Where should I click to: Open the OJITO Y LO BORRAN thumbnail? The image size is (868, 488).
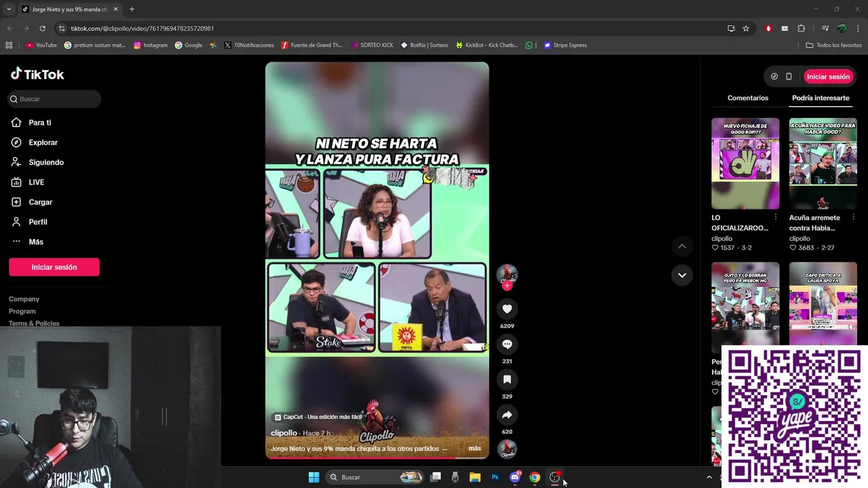click(x=745, y=306)
